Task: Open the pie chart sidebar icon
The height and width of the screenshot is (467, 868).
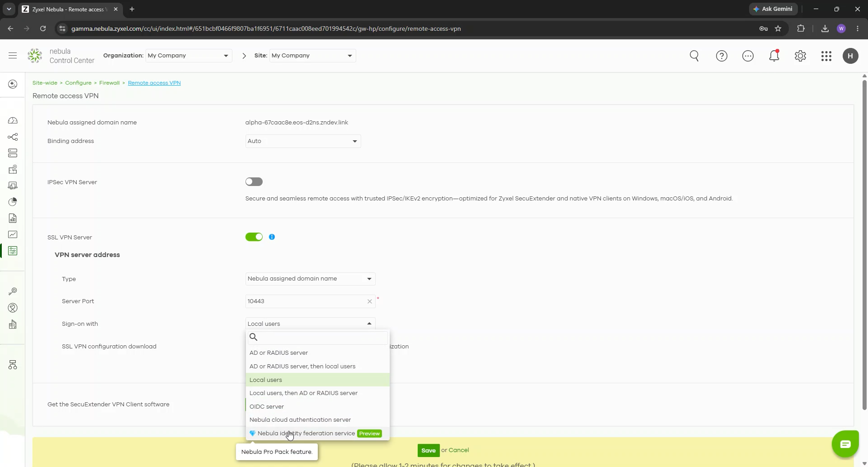Action: pyautogui.click(x=13, y=202)
